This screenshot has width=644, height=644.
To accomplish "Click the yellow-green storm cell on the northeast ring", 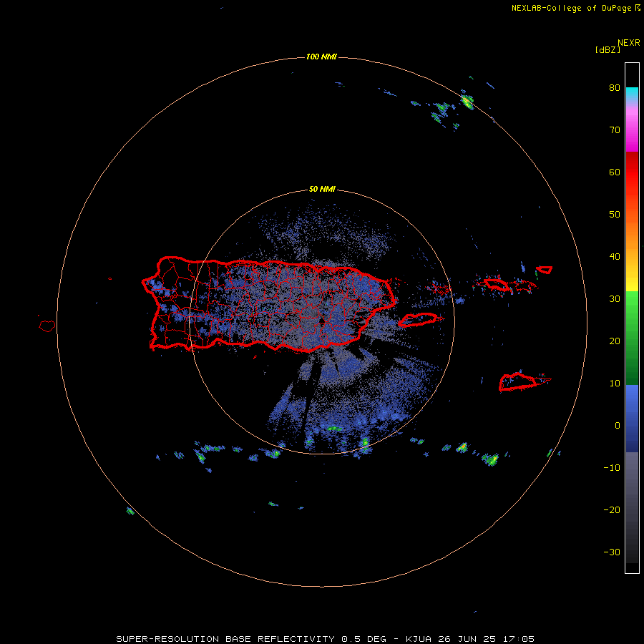I will point(467,100).
